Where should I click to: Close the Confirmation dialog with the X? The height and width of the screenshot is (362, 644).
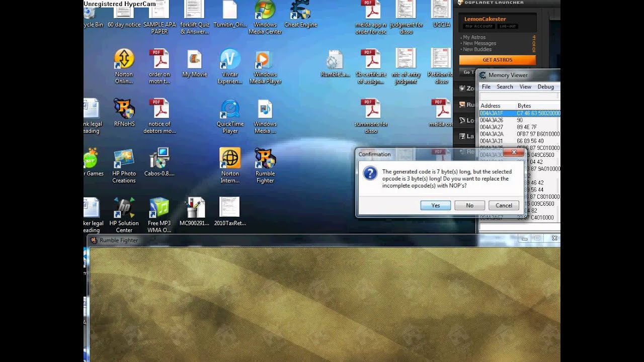pyautogui.click(x=514, y=152)
